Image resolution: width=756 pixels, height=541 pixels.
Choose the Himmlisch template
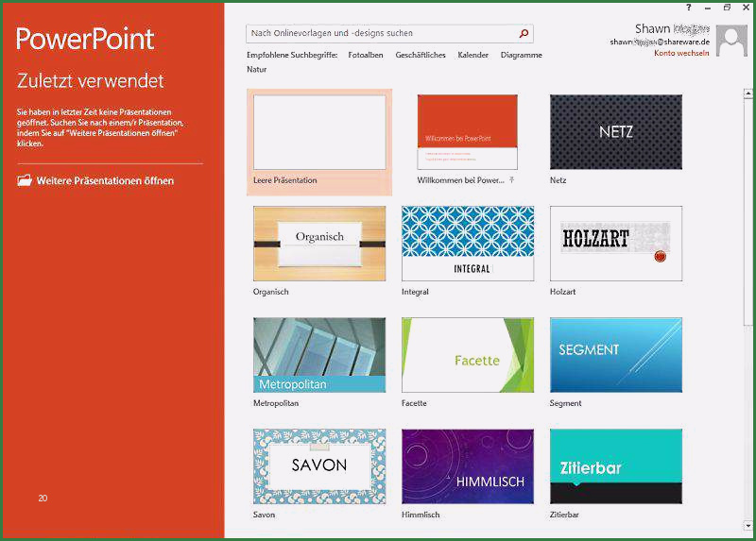click(467, 466)
